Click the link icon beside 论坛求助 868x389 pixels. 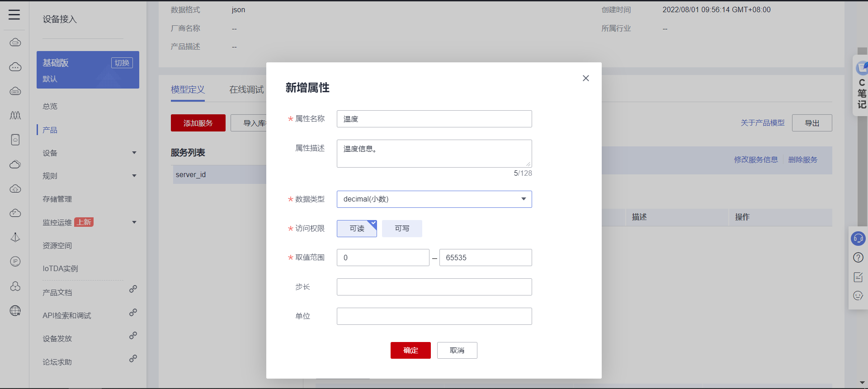click(x=133, y=358)
